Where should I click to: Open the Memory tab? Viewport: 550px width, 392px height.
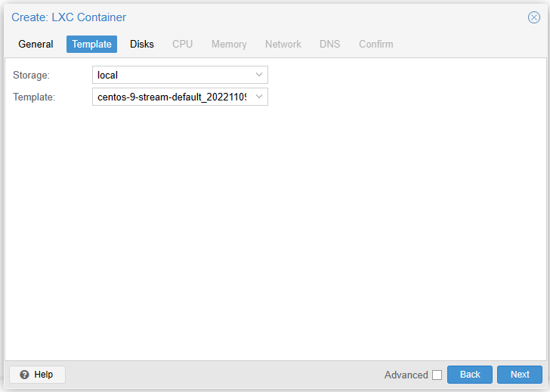point(229,44)
